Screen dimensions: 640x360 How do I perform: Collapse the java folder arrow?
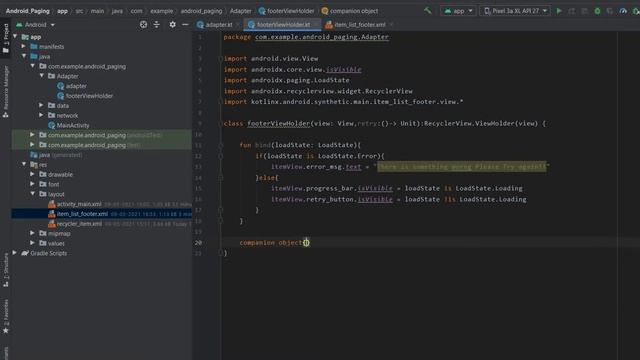24,56
